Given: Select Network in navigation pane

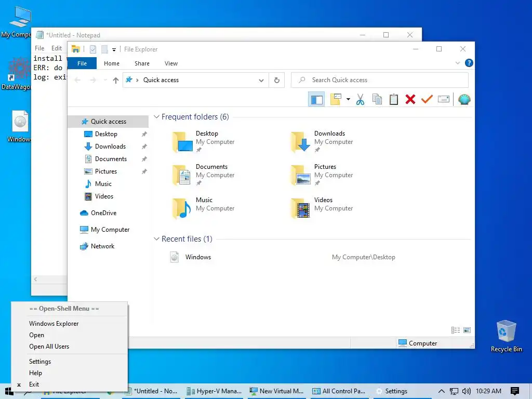Looking at the screenshot, I should (x=102, y=246).
